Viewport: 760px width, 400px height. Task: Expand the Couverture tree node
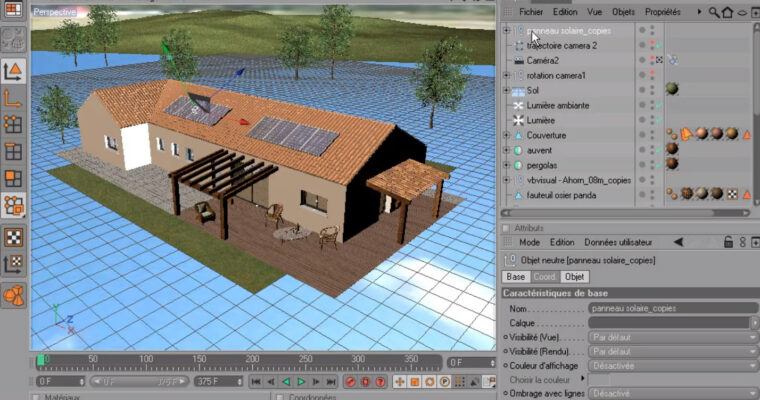[507, 135]
